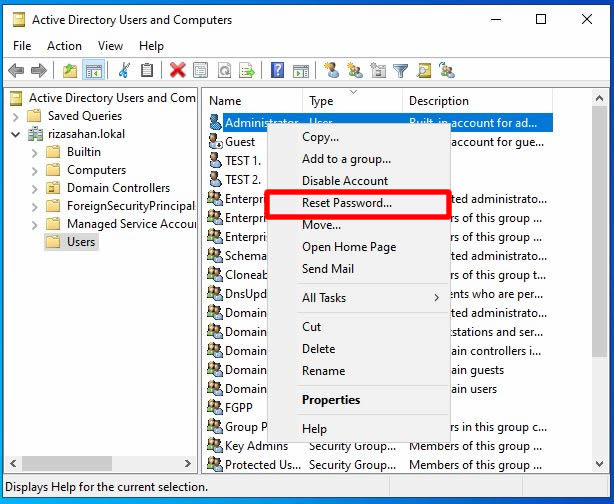
Task: Sort by the Description column header
Action: (478, 101)
